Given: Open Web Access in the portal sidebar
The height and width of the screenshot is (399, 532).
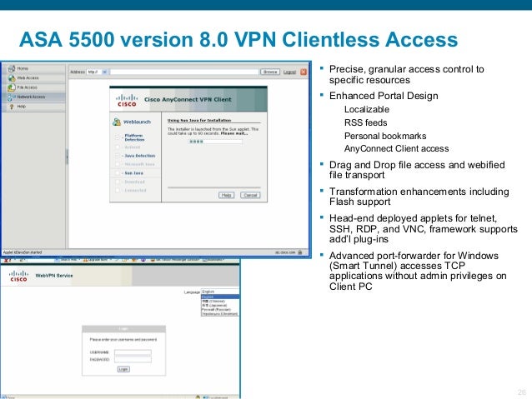Looking at the screenshot, I should coord(33,78).
